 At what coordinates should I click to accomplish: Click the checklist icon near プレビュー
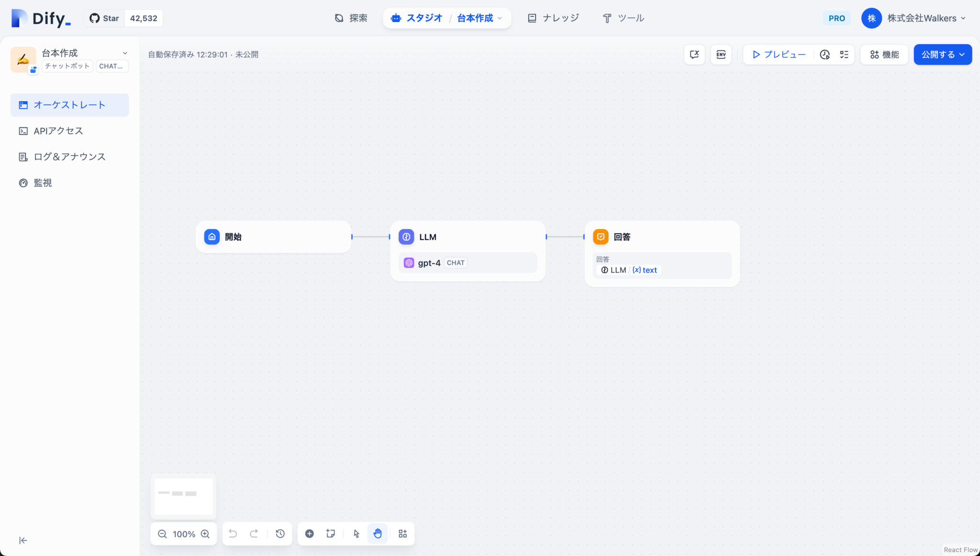(844, 54)
